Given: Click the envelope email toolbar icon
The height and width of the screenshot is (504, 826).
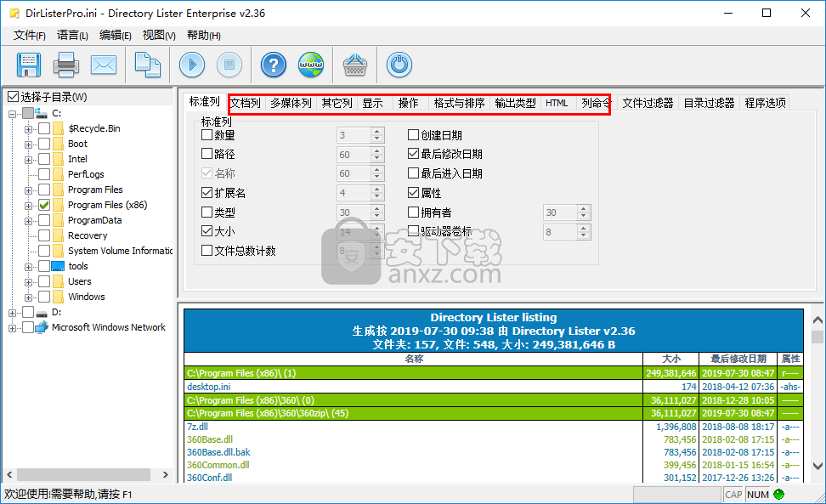Looking at the screenshot, I should (x=103, y=65).
